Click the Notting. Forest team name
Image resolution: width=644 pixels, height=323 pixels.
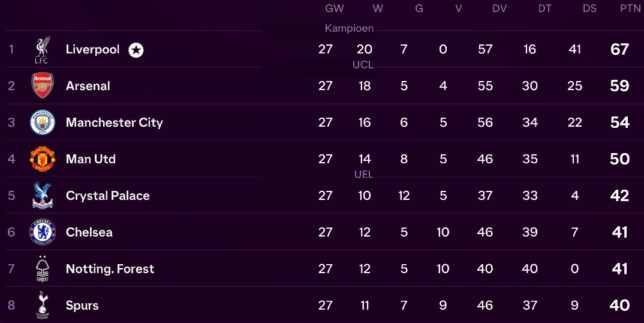click(110, 269)
